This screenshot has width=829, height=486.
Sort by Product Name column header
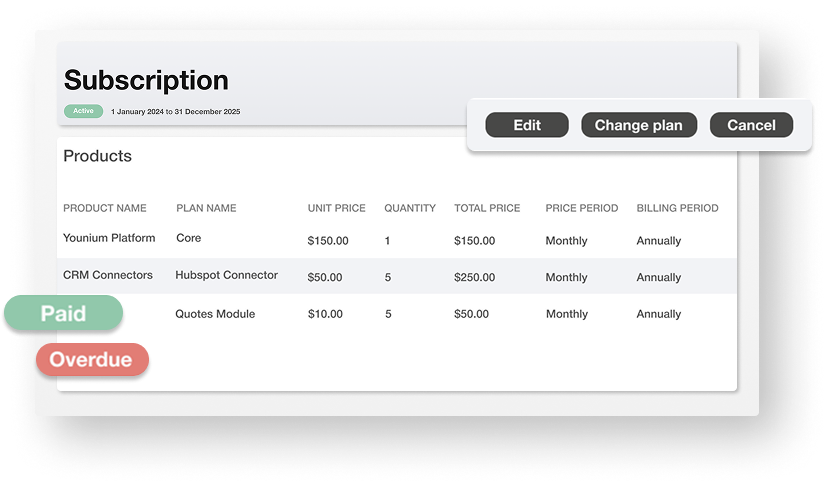[x=105, y=208]
